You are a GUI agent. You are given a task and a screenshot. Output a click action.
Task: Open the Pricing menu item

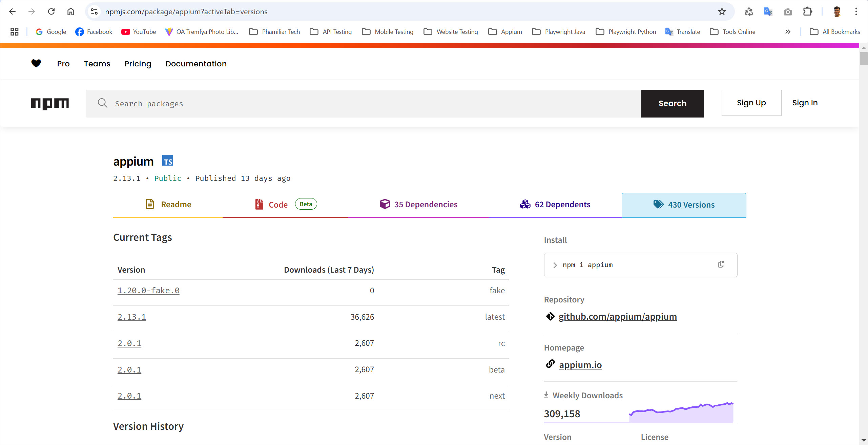(x=138, y=64)
